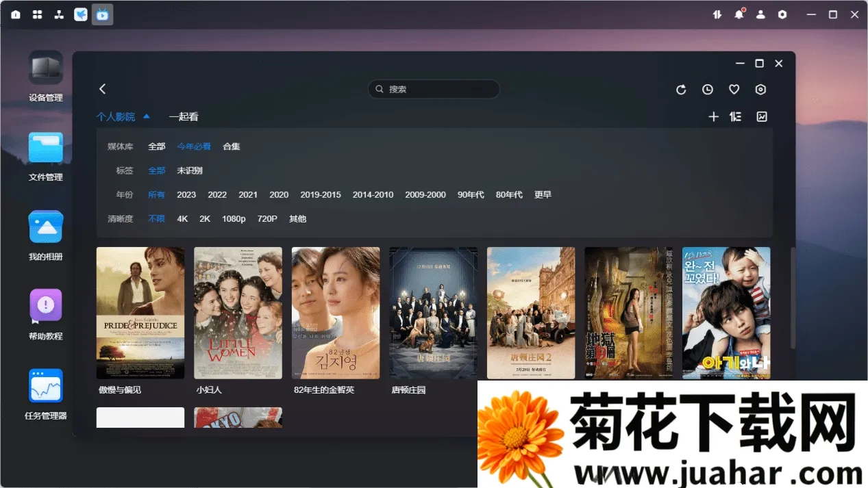Open the 傲慢与偏见 movie poster
The width and height of the screenshot is (868, 488).
140,313
